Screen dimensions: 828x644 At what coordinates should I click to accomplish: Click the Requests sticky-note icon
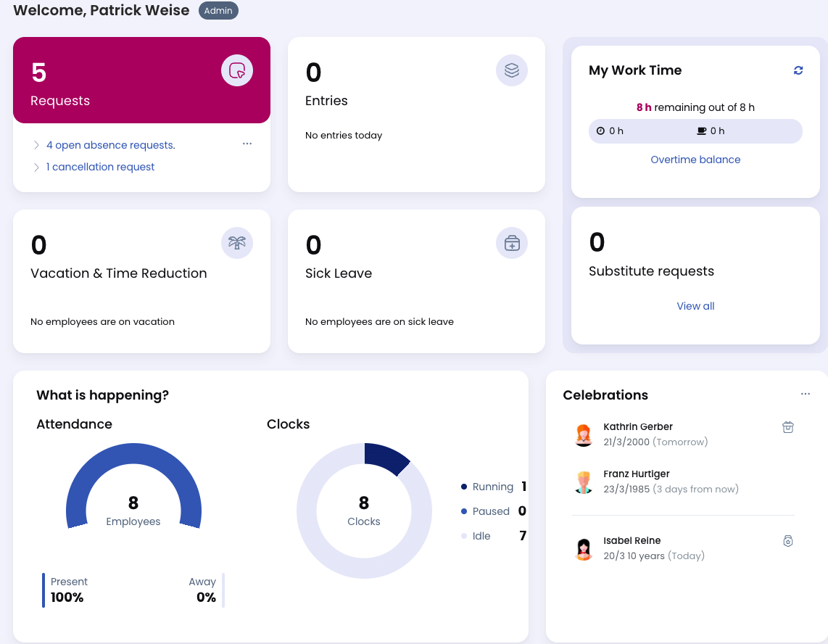237,70
